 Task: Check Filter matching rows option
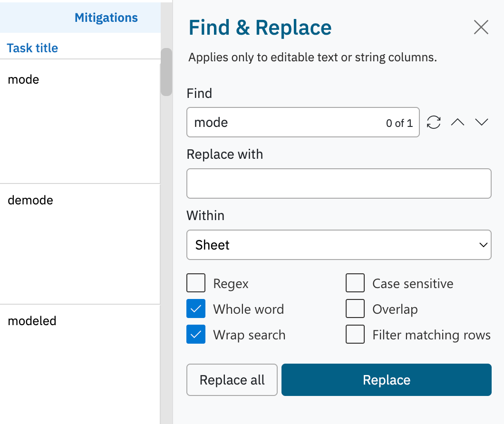point(355,335)
